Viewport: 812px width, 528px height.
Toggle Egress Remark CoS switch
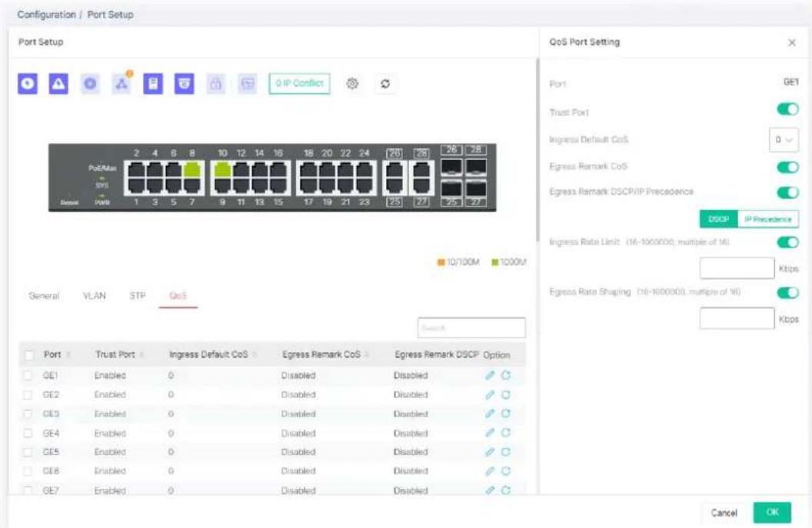(x=787, y=168)
